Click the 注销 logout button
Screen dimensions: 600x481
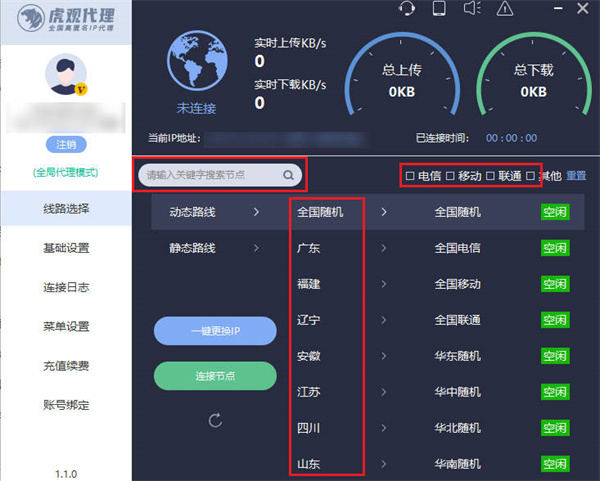pyautogui.click(x=66, y=144)
